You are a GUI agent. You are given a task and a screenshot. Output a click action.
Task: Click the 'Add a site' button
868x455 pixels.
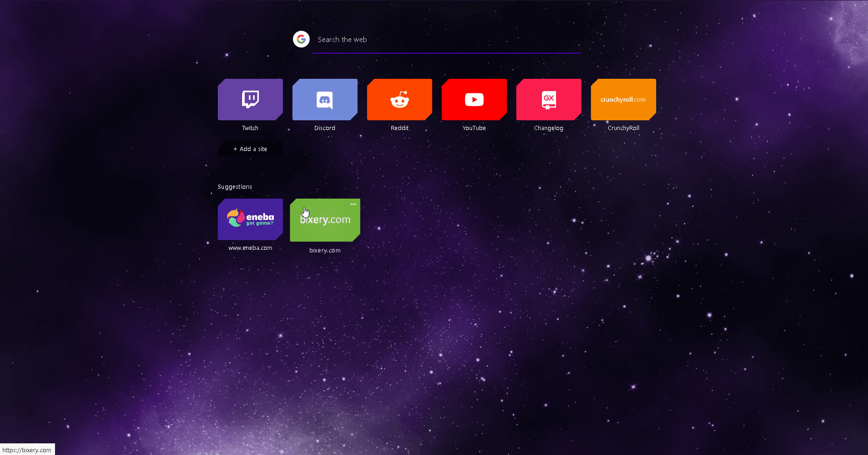click(x=250, y=149)
